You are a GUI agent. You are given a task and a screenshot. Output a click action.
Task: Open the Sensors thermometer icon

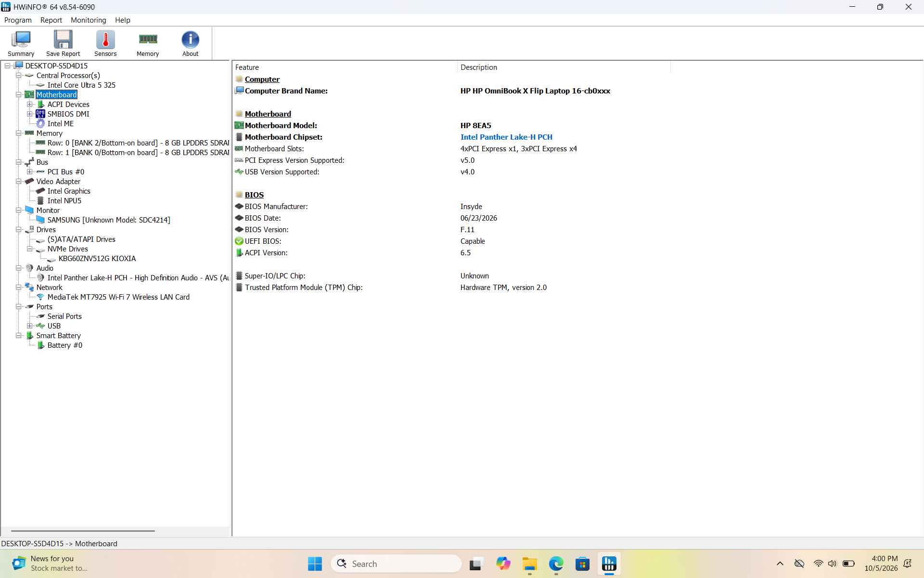(105, 43)
